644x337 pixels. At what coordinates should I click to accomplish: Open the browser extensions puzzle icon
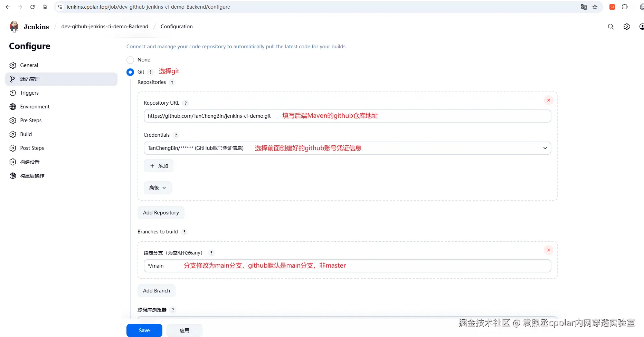625,7
